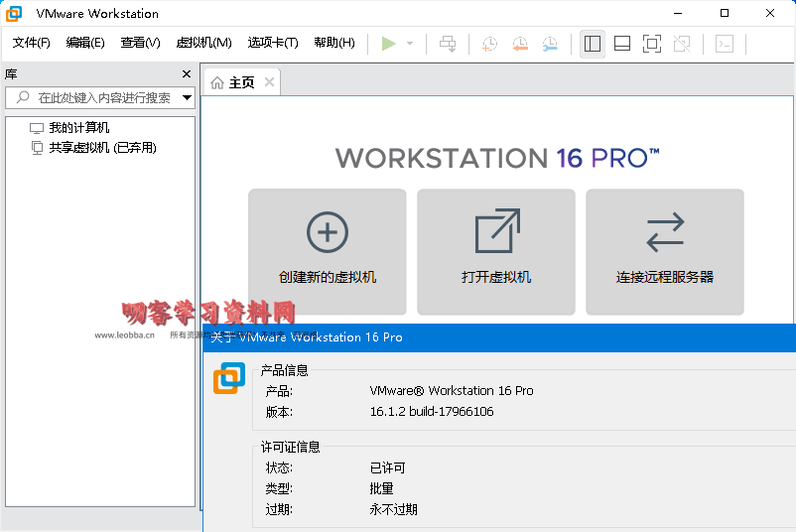Screen dimensions: 796x532
Task: Open snapshot manager wrench-clock icon
Action: [x=550, y=44]
